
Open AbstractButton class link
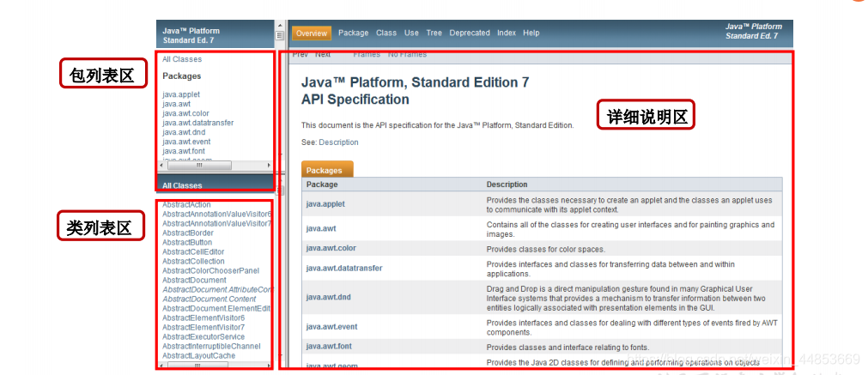point(187,242)
